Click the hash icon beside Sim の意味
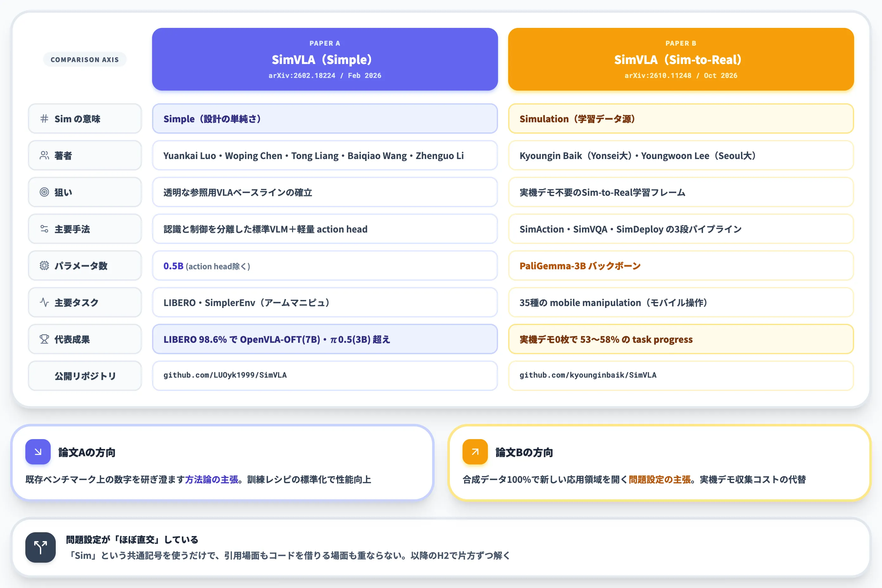Viewport: 882px width, 588px height. click(44, 118)
